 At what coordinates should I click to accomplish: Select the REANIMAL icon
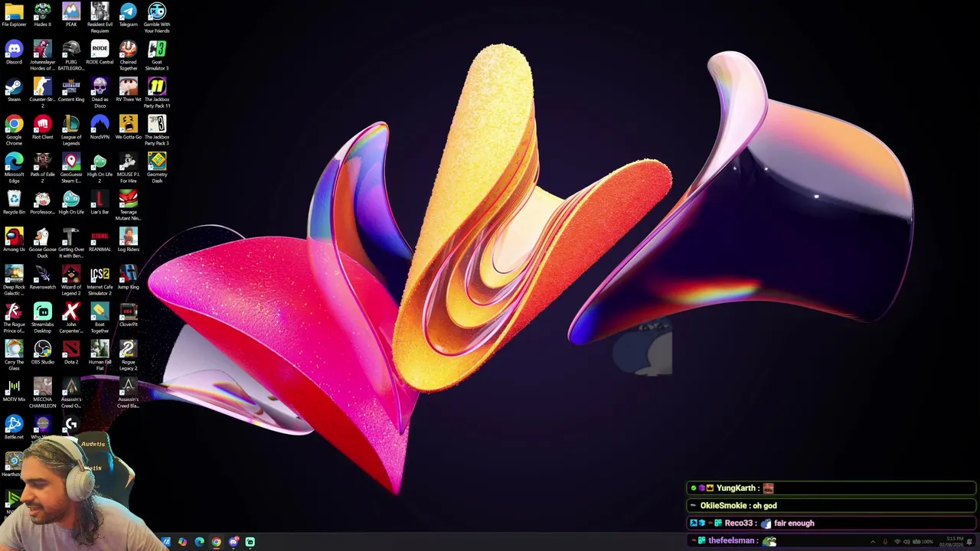pyautogui.click(x=100, y=240)
